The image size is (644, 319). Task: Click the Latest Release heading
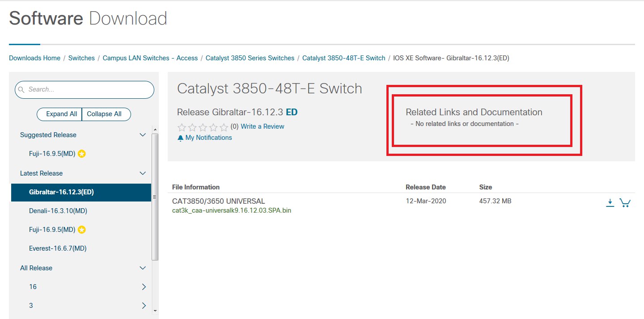[x=41, y=173]
